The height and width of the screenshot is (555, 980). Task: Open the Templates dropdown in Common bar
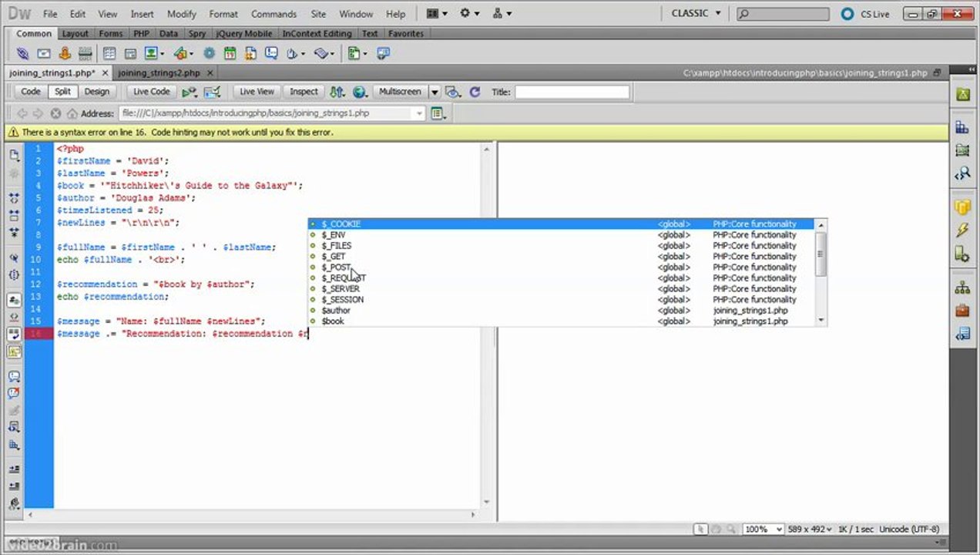pos(357,54)
